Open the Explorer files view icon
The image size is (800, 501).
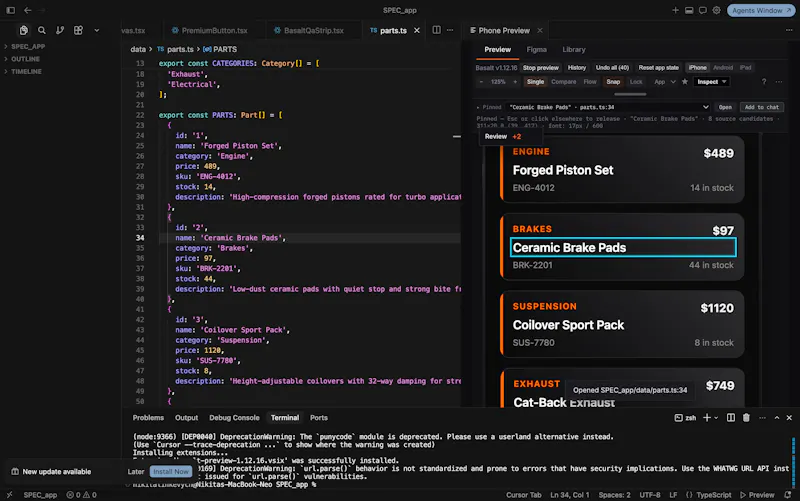coord(23,31)
